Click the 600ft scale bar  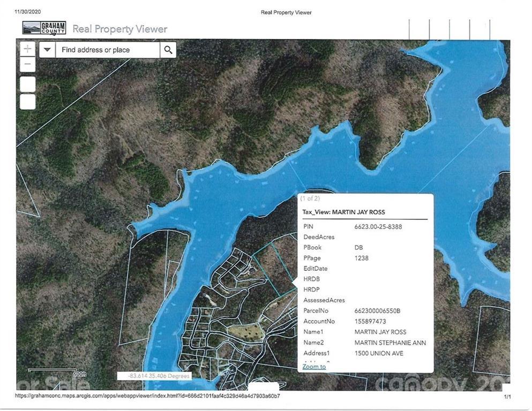coord(57,372)
